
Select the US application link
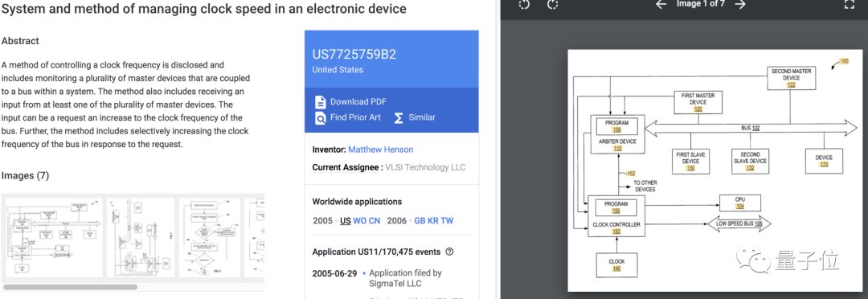346,220
